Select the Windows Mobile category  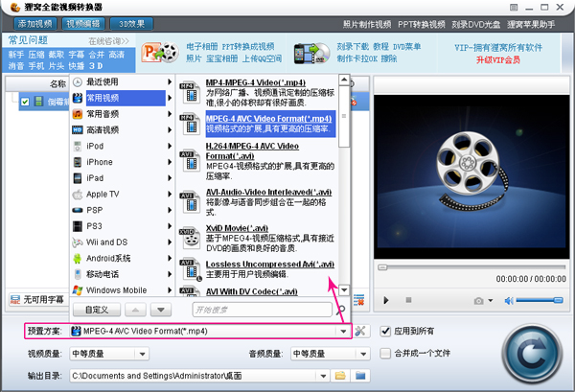click(116, 289)
